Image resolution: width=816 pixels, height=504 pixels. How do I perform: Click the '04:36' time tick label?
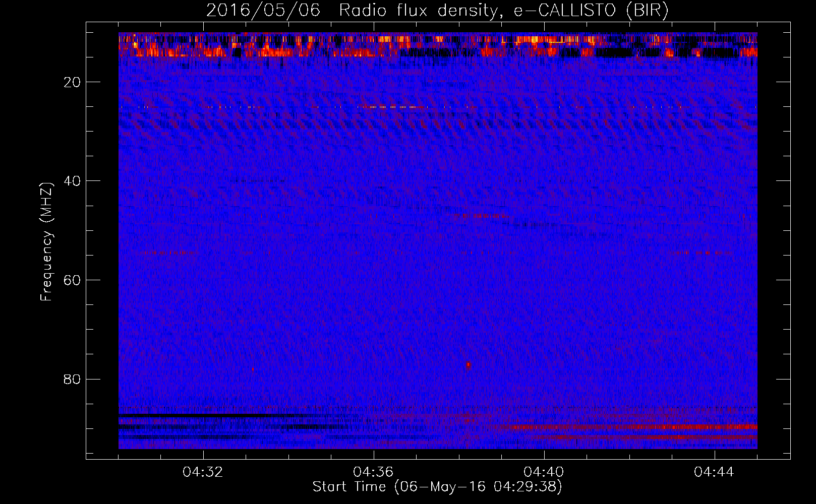point(374,472)
